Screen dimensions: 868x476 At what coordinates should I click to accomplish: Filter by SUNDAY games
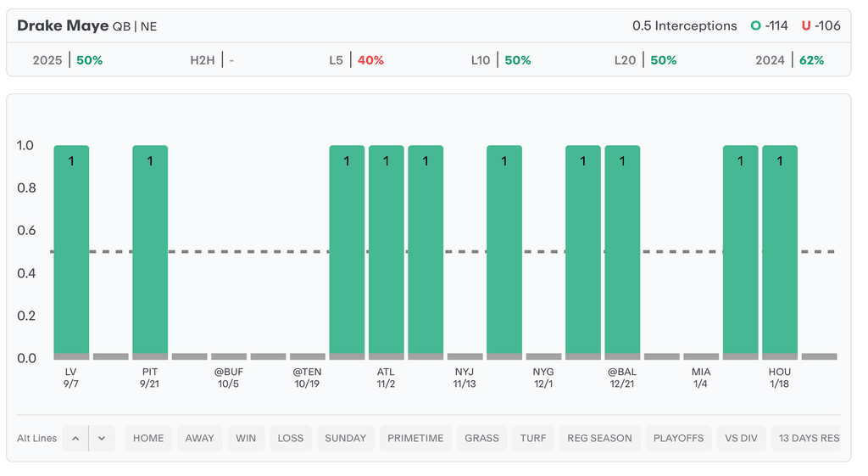pyautogui.click(x=346, y=439)
